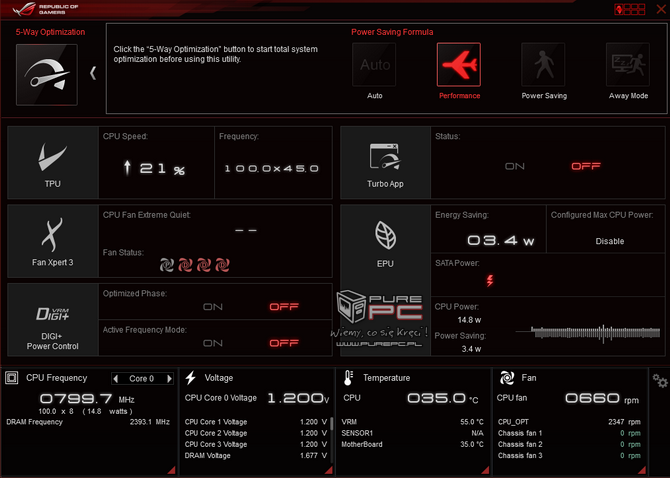Click the Core 0 selector label
The image size is (670, 478).
(x=141, y=378)
